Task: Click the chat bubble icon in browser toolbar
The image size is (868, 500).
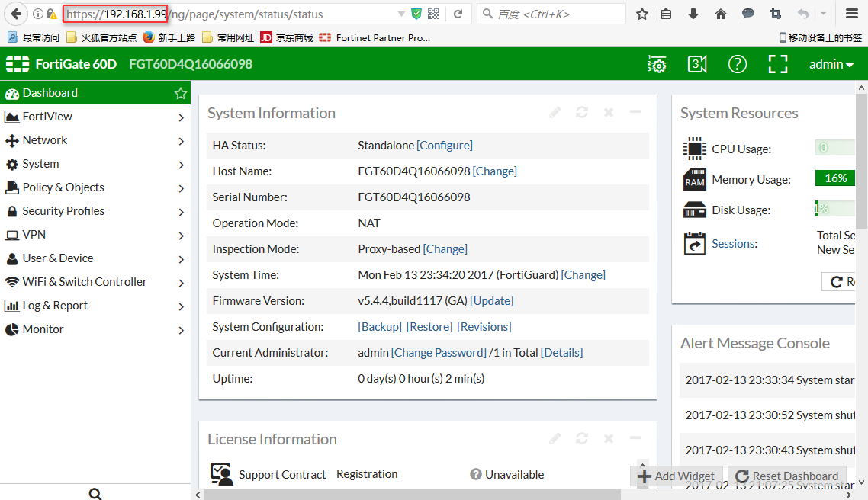Action: pos(748,13)
